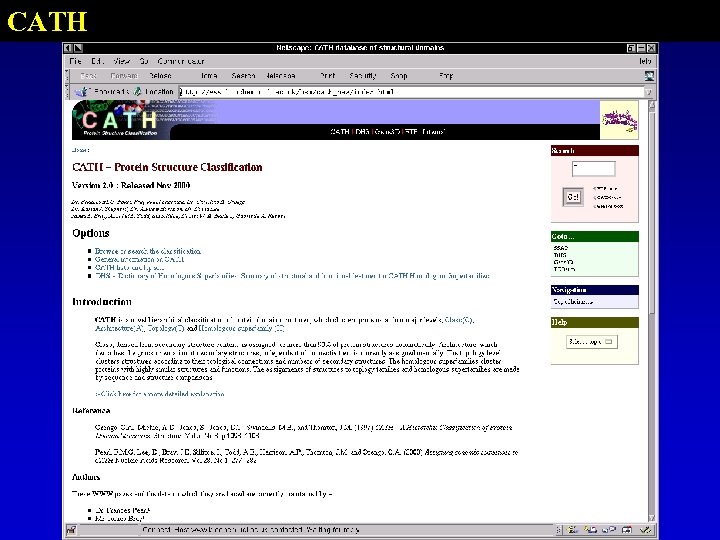Viewport: 720px width, 540px height.
Task: Open Mail inbox from the component bar
Action: pyautogui.click(x=591, y=530)
